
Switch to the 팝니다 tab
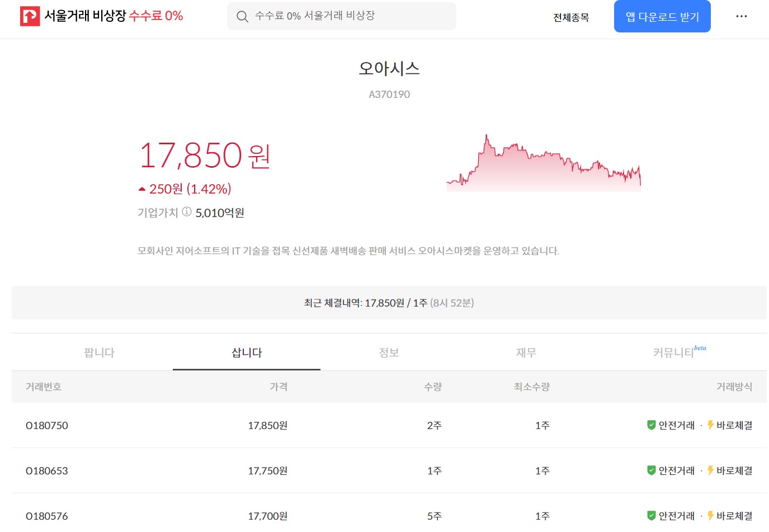(x=99, y=352)
